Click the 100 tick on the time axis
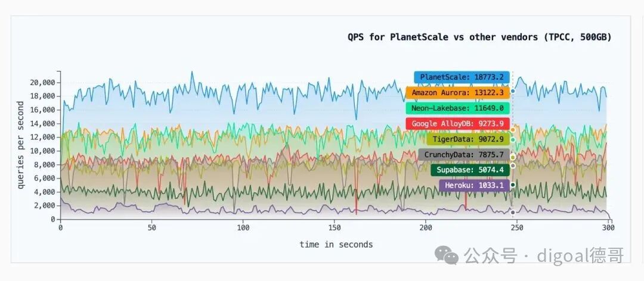644x281 pixels. click(x=243, y=227)
